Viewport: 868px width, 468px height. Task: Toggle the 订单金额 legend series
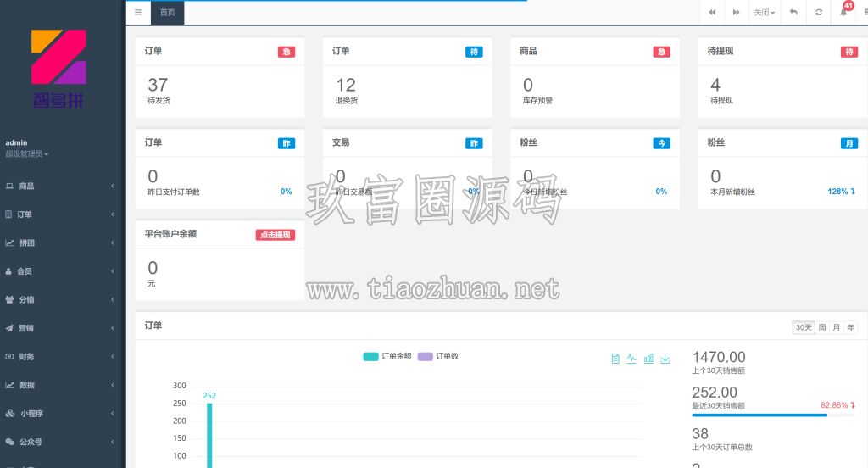(387, 356)
